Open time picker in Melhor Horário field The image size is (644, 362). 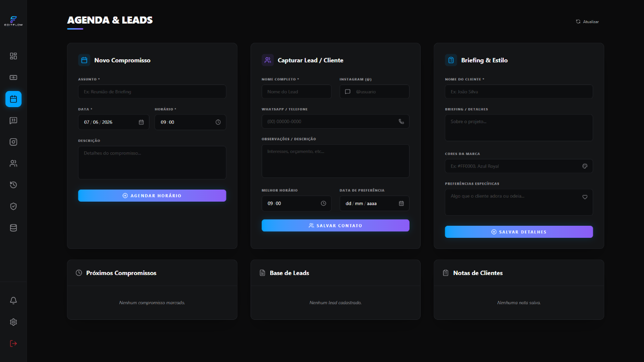click(x=324, y=203)
